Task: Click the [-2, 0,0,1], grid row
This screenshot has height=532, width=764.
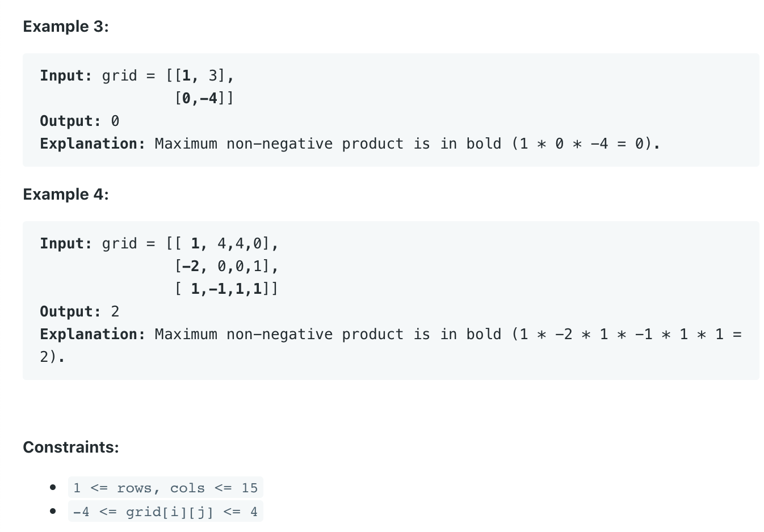Action: coord(226,266)
